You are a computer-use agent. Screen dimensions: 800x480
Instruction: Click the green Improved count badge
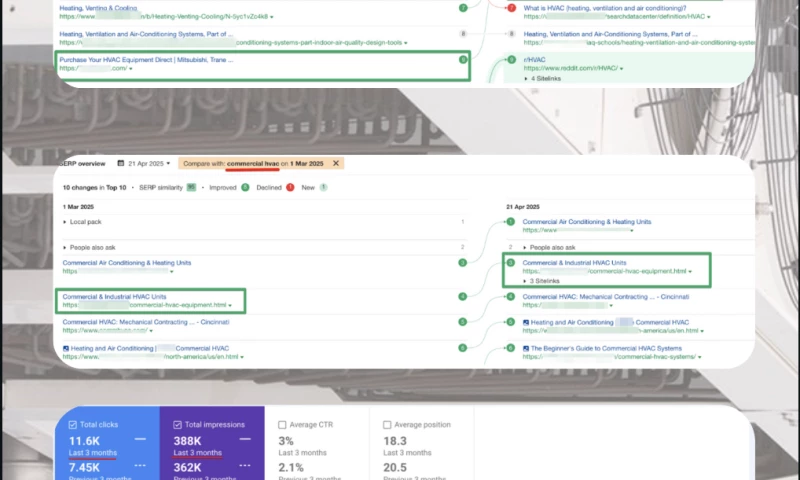[245, 187]
